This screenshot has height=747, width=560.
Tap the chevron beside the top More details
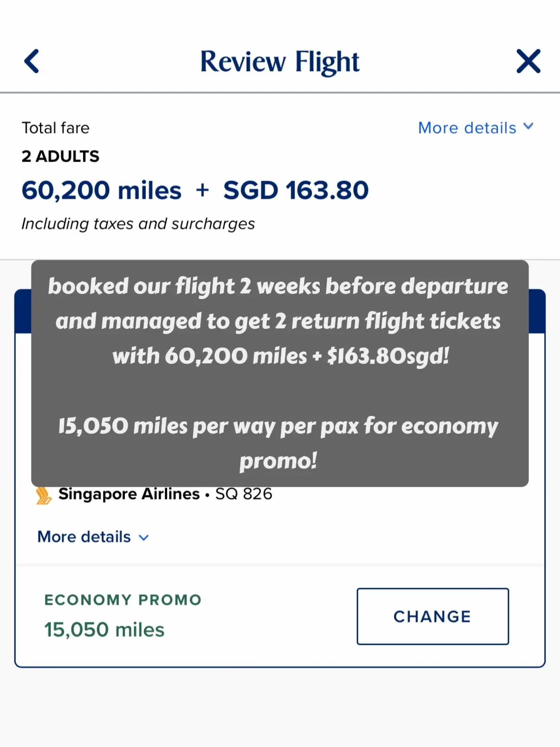pos(528,127)
